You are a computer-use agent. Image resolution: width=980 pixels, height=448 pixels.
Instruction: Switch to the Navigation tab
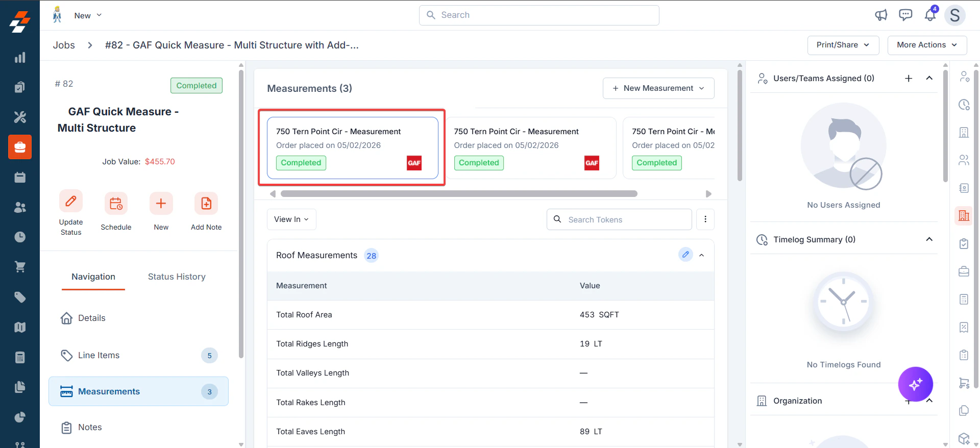(x=93, y=277)
